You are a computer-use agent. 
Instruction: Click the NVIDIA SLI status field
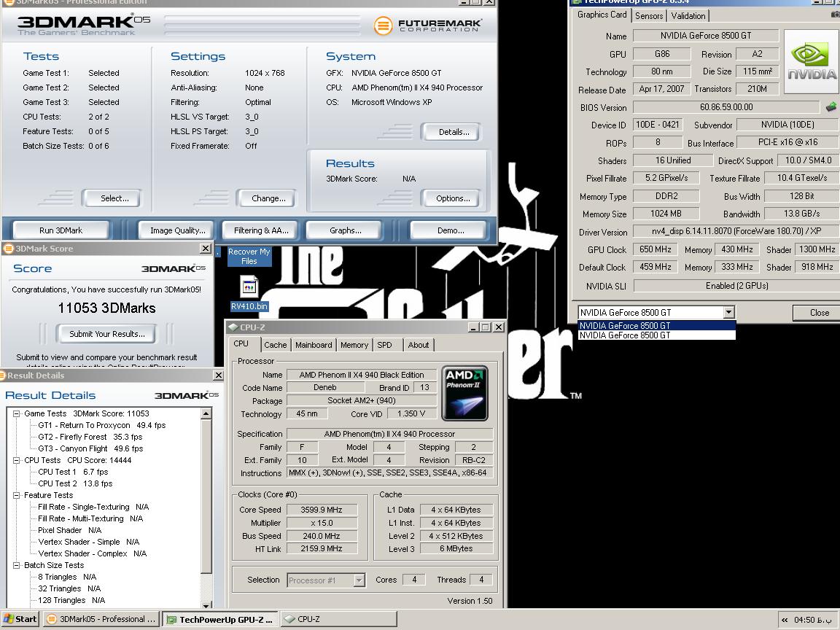click(x=736, y=286)
